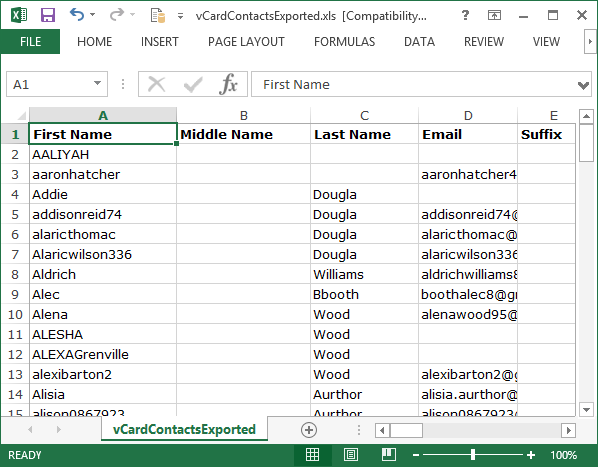Zoom out with the minus button

click(416, 455)
